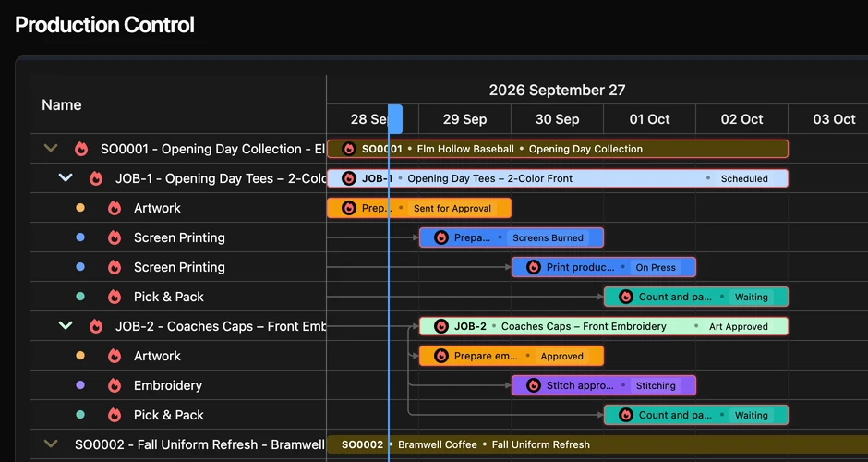
Task: Click the 2026 September 27 week header
Action: click(x=557, y=90)
